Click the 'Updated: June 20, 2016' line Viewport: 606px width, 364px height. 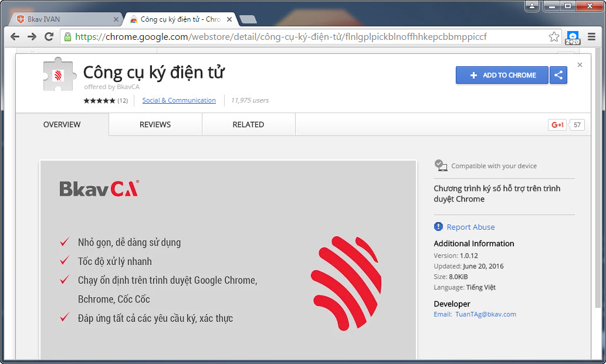468,266
